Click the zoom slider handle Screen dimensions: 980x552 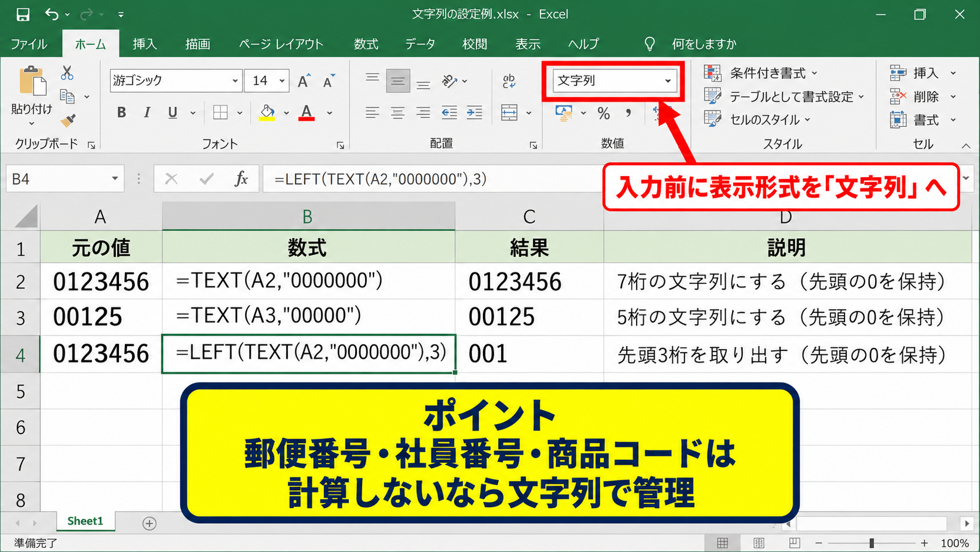click(872, 543)
